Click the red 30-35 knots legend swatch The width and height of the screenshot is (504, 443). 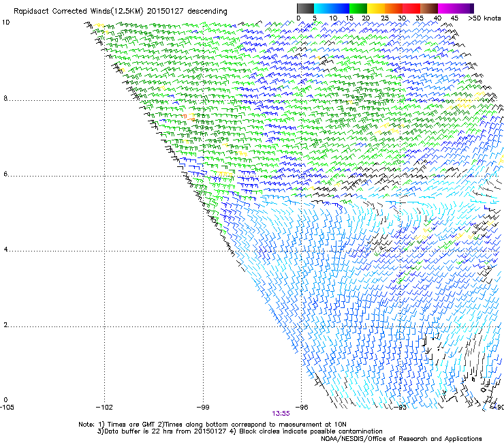[411, 8]
